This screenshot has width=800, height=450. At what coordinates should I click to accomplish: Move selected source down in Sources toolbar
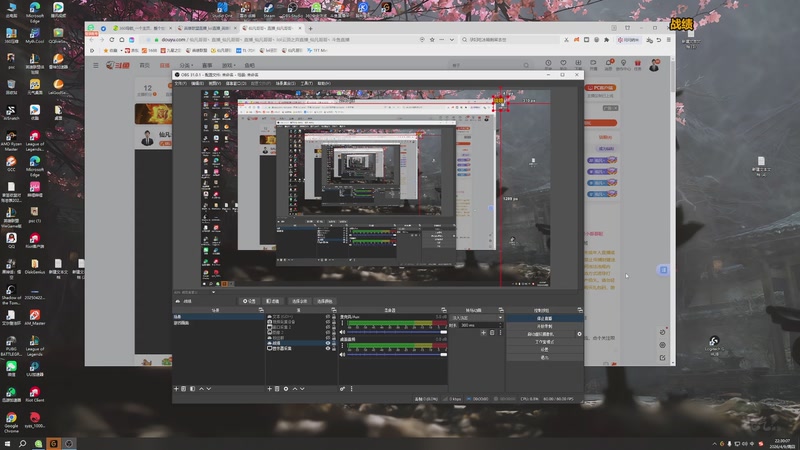(x=302, y=389)
